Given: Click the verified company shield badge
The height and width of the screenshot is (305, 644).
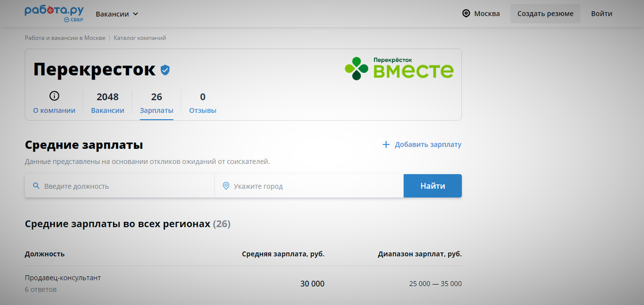Looking at the screenshot, I should point(165,70).
